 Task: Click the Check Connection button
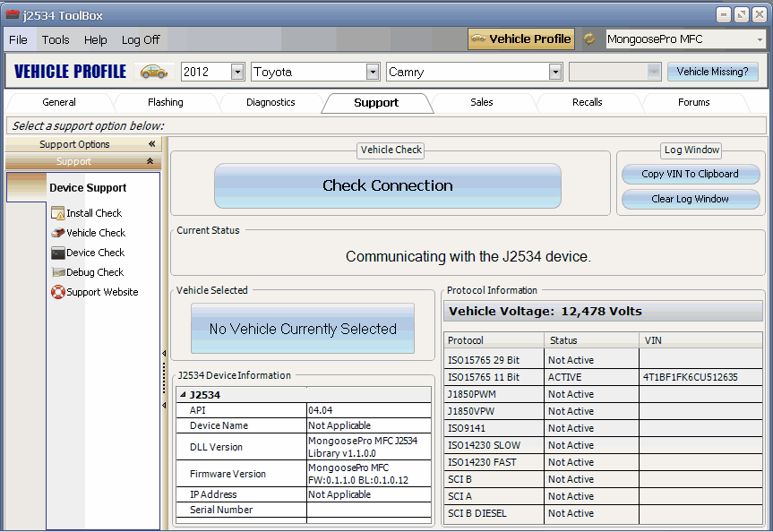pyautogui.click(x=388, y=186)
